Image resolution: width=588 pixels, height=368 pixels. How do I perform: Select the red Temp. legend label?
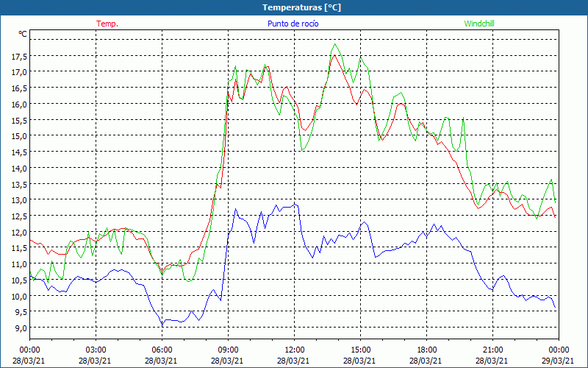(107, 24)
